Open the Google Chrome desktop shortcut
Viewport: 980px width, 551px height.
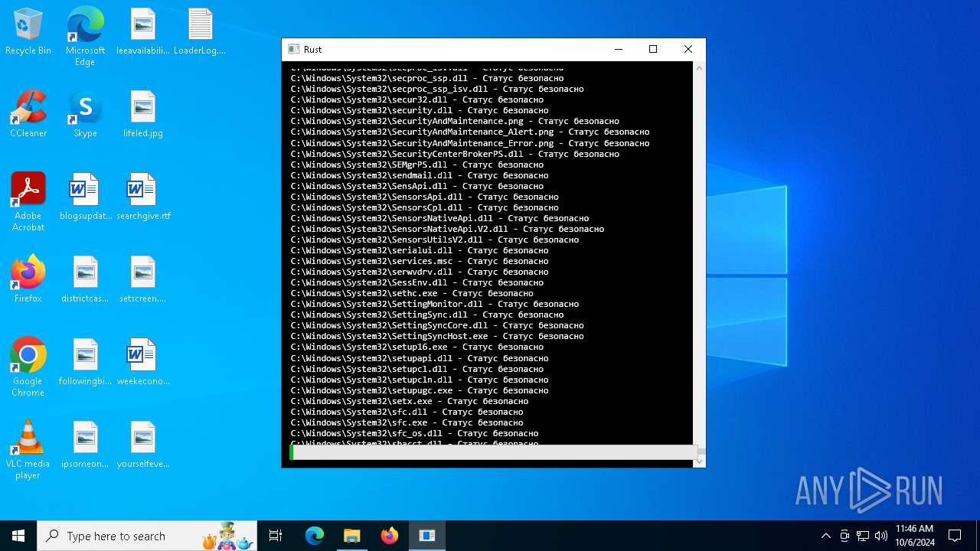click(x=28, y=367)
